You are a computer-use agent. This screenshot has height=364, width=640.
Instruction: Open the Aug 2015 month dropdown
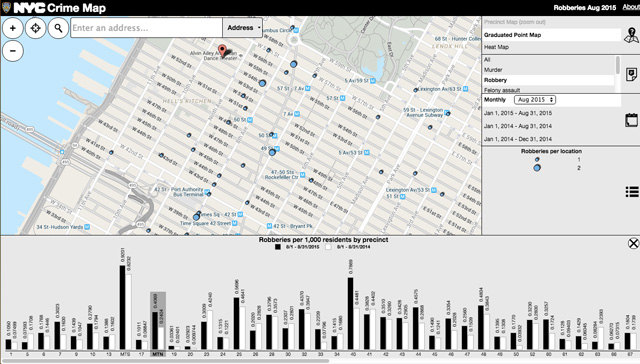[535, 100]
